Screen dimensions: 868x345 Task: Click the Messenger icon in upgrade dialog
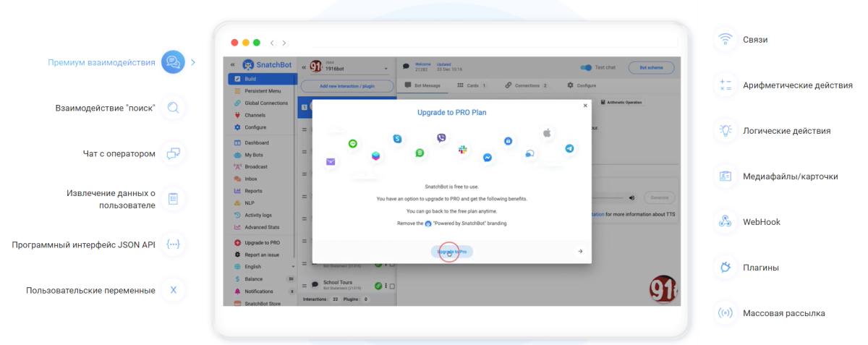pyautogui.click(x=488, y=157)
